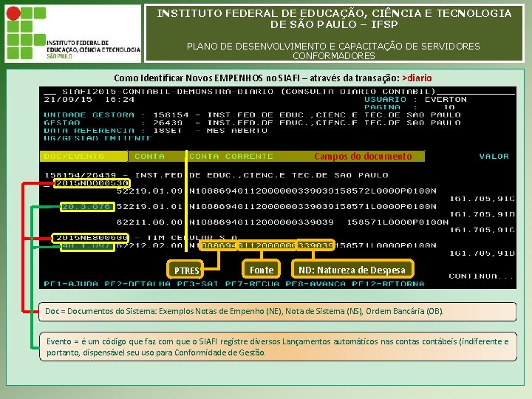Click the 'CONTA' column header

pos(149,157)
